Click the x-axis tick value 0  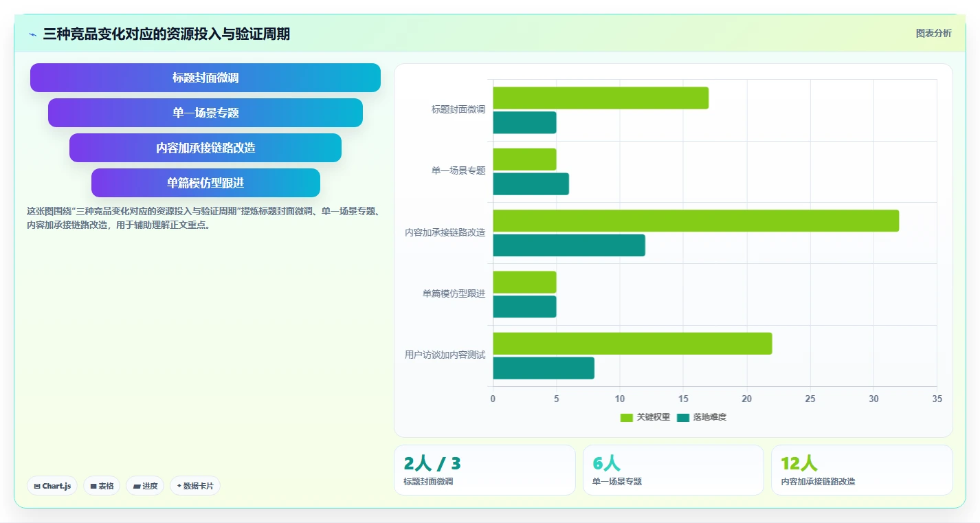493,399
